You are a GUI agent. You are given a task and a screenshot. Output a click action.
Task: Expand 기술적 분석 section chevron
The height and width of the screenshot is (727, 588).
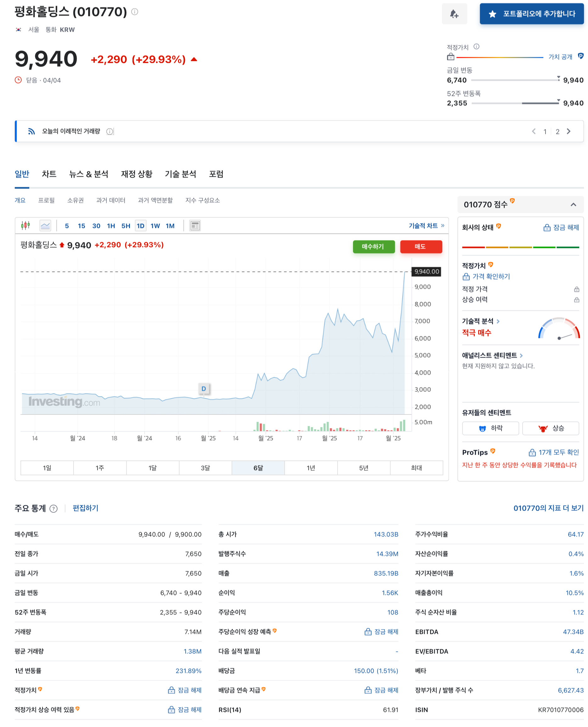(498, 321)
